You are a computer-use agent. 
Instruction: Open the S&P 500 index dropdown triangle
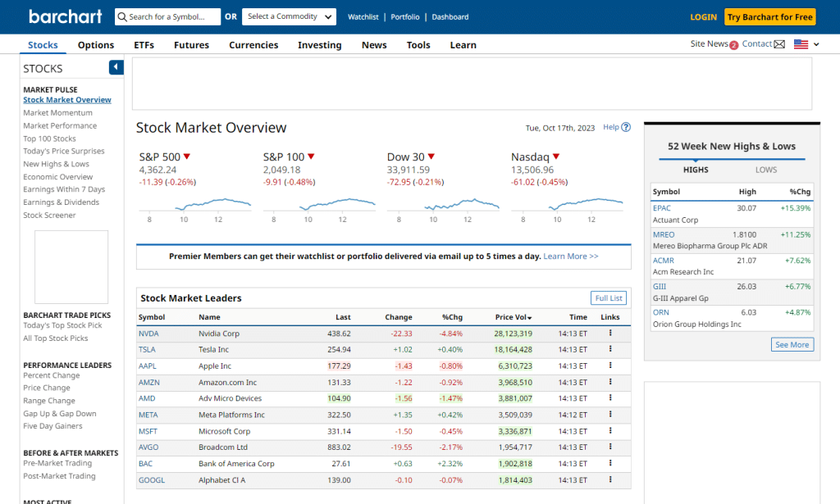[188, 156]
